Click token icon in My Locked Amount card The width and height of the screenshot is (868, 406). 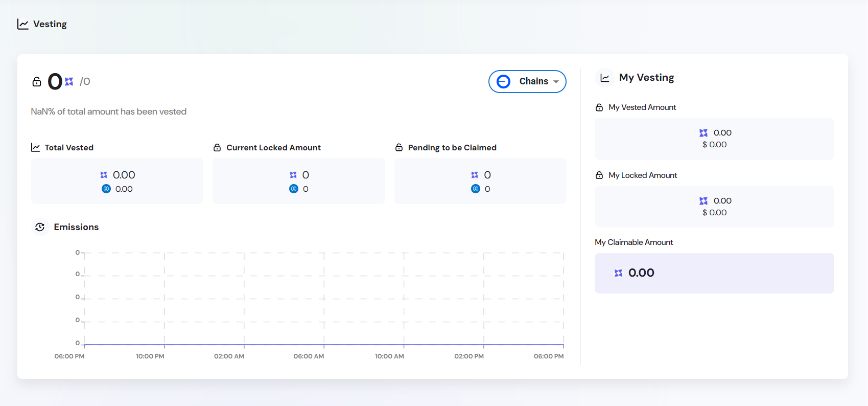(x=703, y=201)
